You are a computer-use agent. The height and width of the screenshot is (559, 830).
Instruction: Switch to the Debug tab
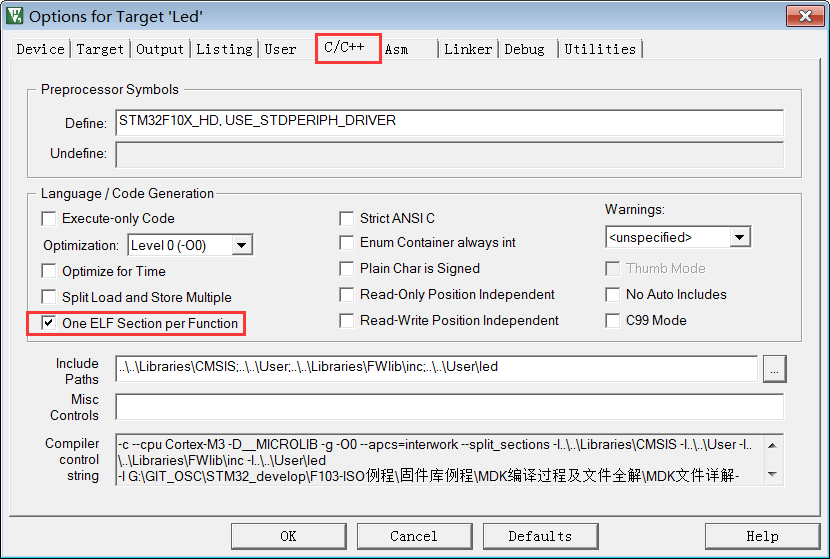524,49
